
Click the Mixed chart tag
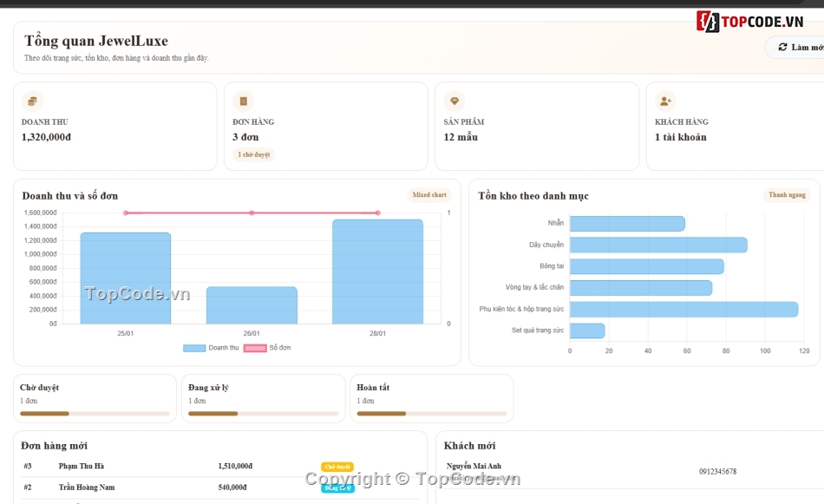tap(429, 195)
